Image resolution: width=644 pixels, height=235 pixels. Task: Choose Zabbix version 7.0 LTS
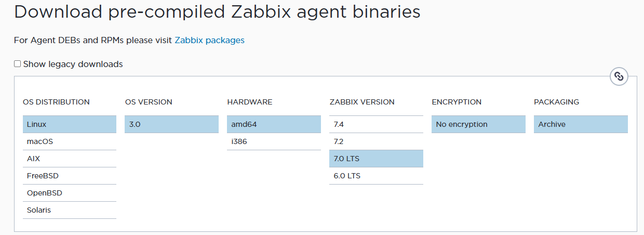[x=376, y=159]
